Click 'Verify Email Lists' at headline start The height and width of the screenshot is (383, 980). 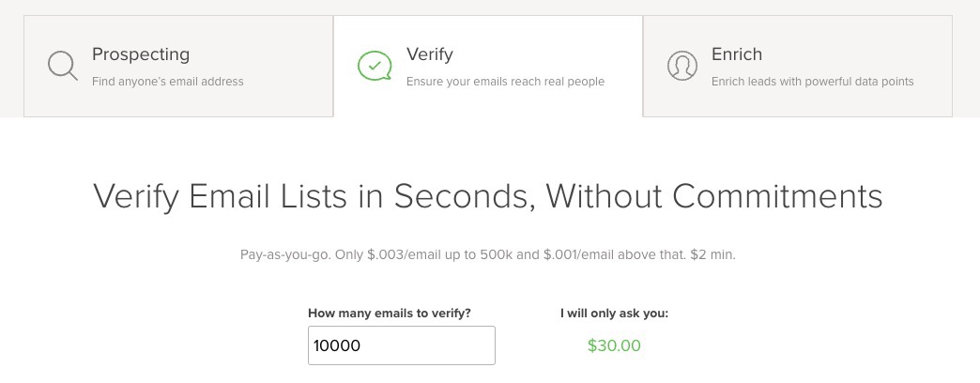pos(220,197)
